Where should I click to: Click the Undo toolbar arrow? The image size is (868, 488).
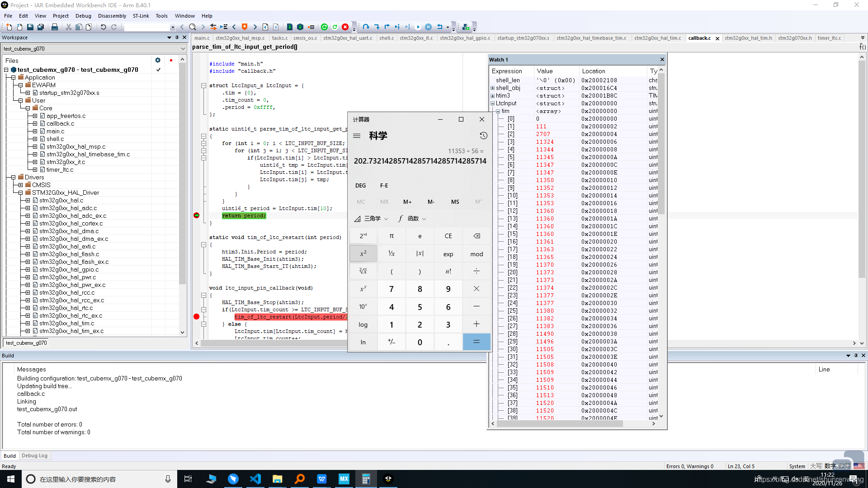(x=103, y=27)
